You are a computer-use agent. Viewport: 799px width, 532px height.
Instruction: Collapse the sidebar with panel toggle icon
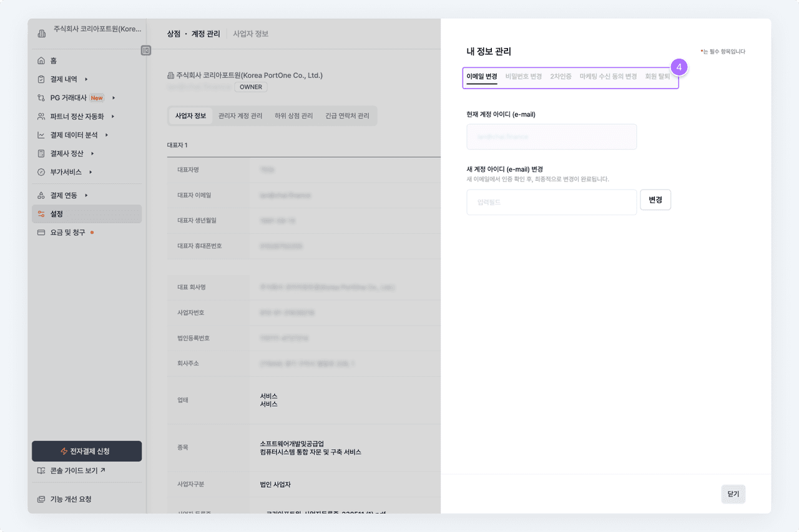[146, 51]
